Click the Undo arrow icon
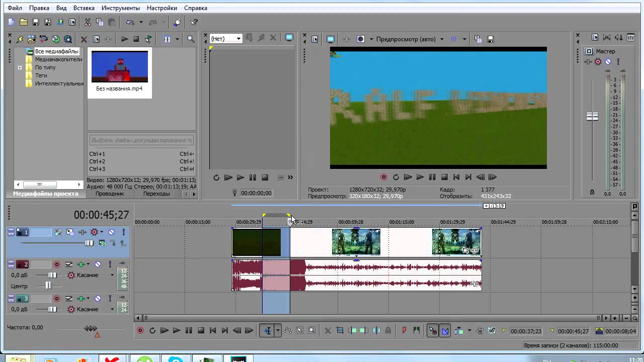Image resolution: width=644 pixels, height=362 pixels. click(x=130, y=22)
